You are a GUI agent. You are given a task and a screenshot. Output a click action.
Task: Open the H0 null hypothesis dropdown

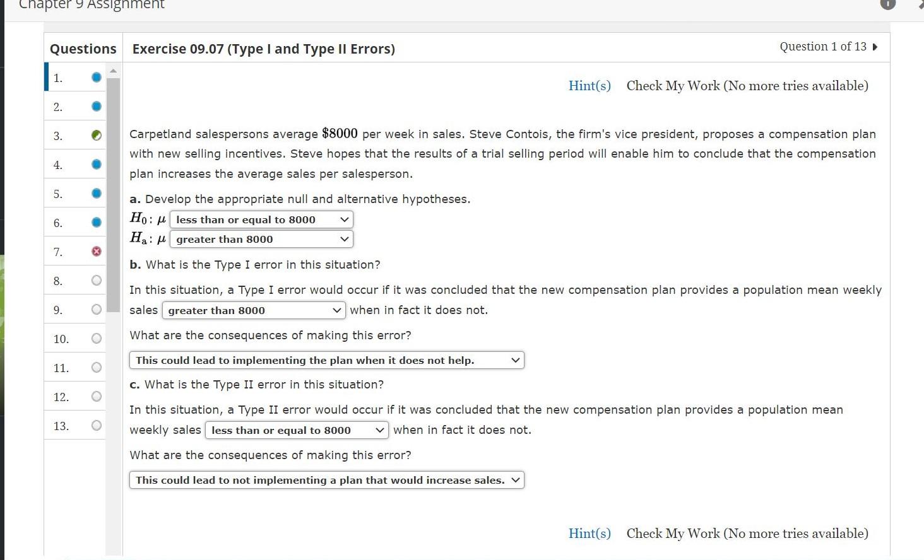(261, 219)
